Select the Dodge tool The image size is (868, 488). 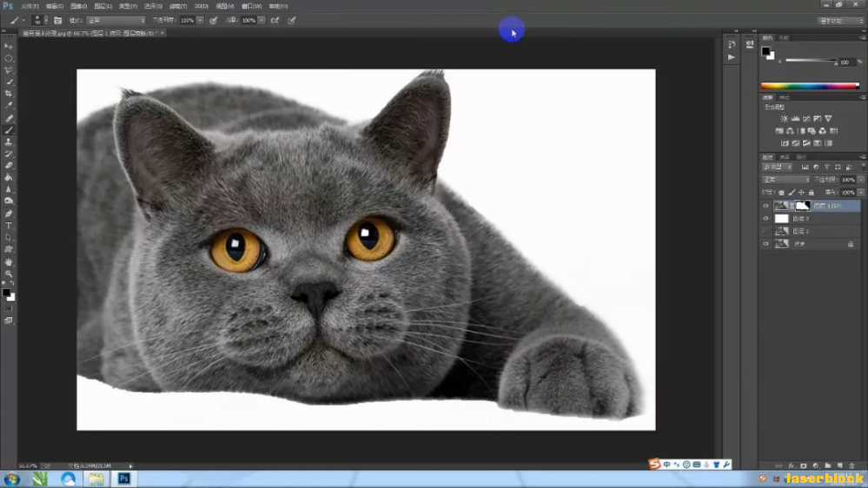click(x=9, y=201)
